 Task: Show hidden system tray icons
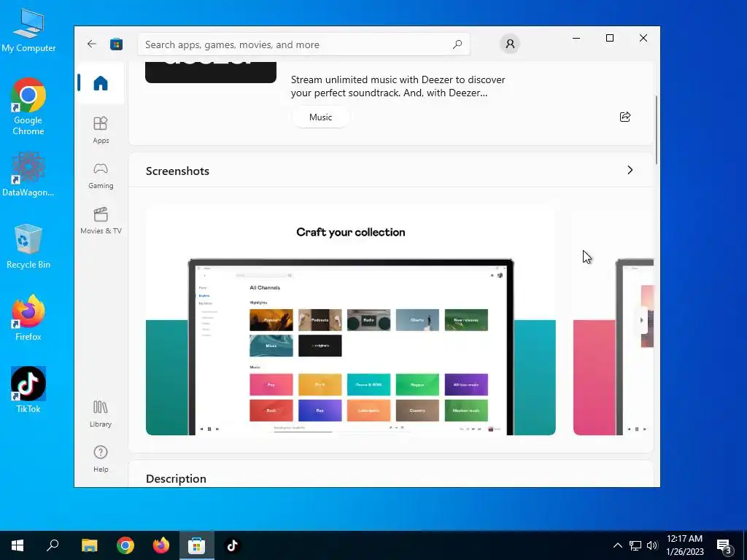[x=617, y=545]
